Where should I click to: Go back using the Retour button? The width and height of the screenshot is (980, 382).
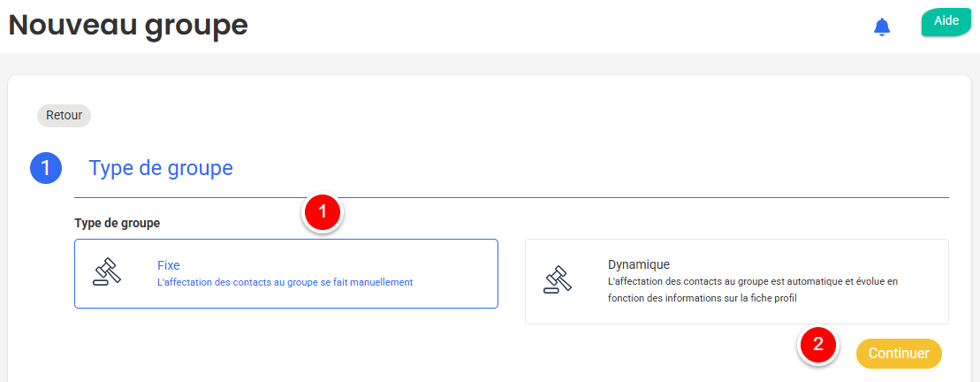click(x=64, y=115)
